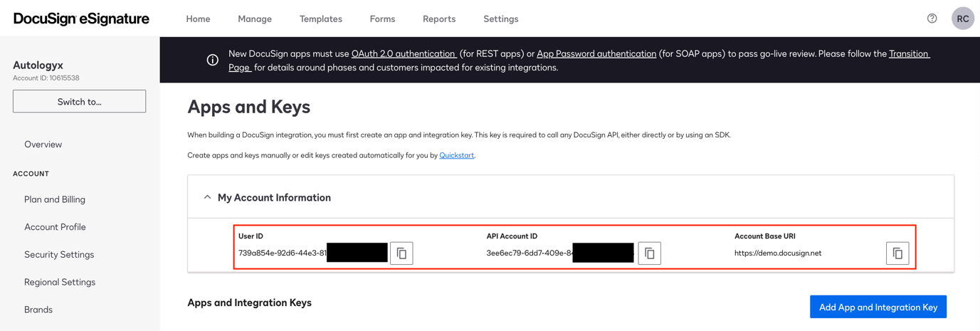Click the Apps and Keys page title
The width and height of the screenshot is (980, 331).
click(x=249, y=107)
